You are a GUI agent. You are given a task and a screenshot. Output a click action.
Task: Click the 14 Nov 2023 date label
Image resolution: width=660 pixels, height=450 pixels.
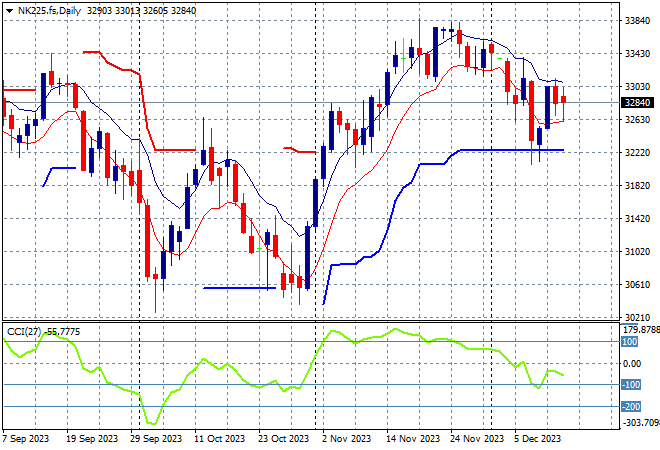pyautogui.click(x=415, y=438)
